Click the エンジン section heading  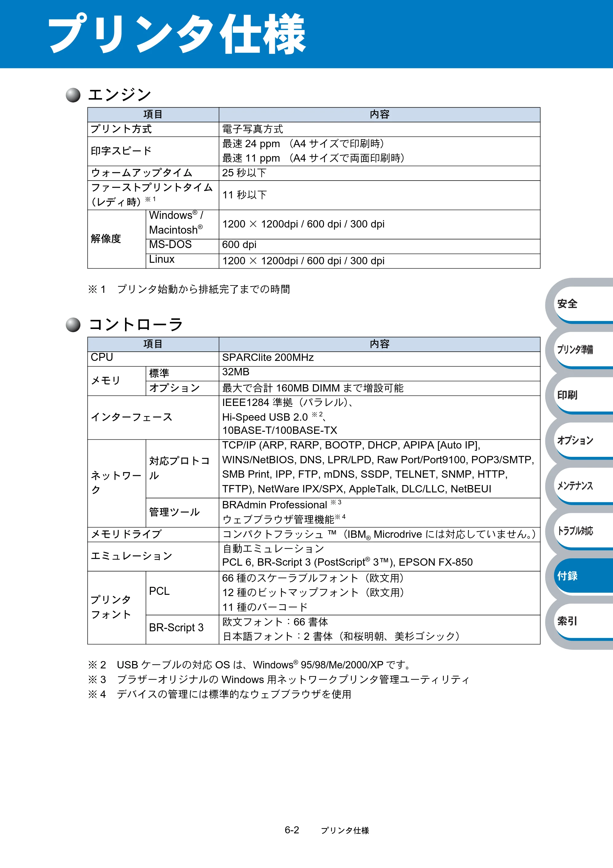pyautogui.click(x=120, y=94)
